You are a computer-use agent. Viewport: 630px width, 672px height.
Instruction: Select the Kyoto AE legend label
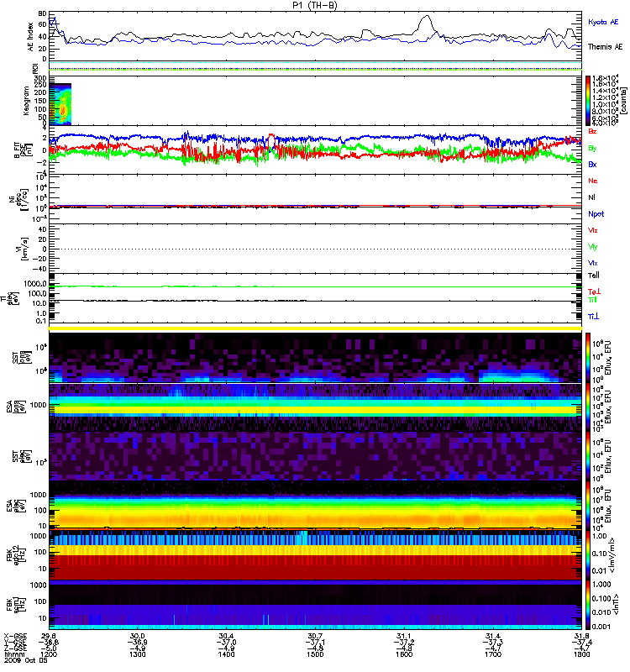[x=603, y=22]
